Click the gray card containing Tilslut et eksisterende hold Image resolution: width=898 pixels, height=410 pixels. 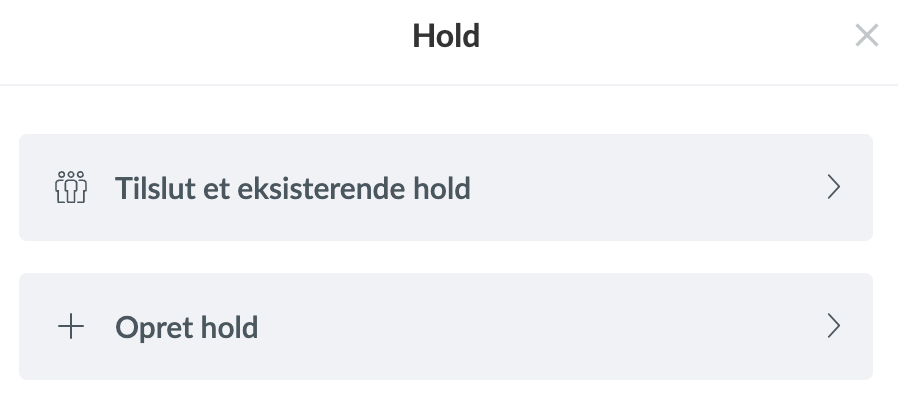pos(446,187)
